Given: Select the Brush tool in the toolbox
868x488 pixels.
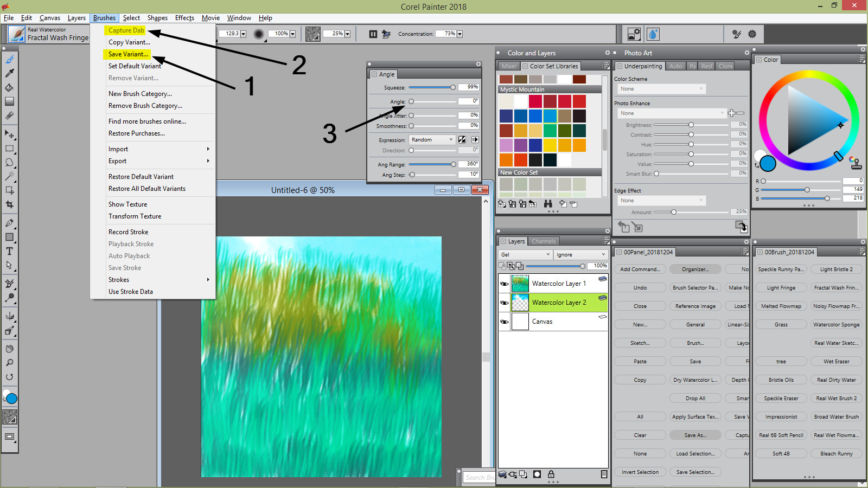Looking at the screenshot, I should click(x=9, y=59).
